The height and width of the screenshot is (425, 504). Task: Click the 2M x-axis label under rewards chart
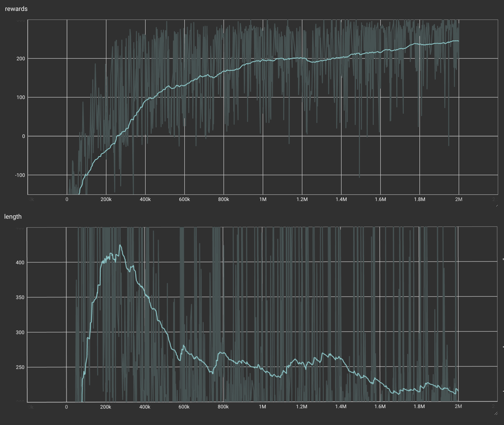pyautogui.click(x=459, y=199)
